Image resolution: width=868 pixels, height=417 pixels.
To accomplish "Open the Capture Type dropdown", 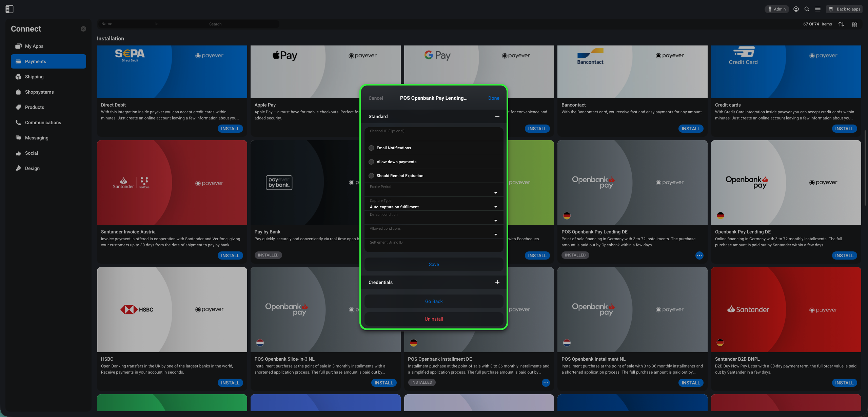I will [x=434, y=204].
